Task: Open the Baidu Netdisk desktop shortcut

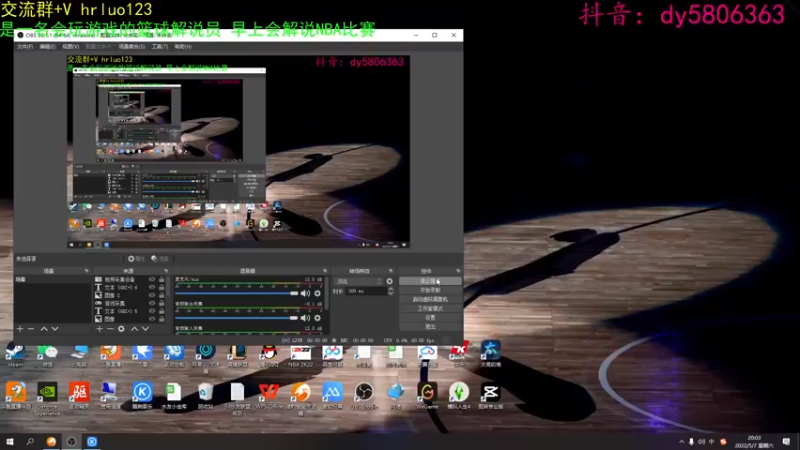Action: [332, 354]
